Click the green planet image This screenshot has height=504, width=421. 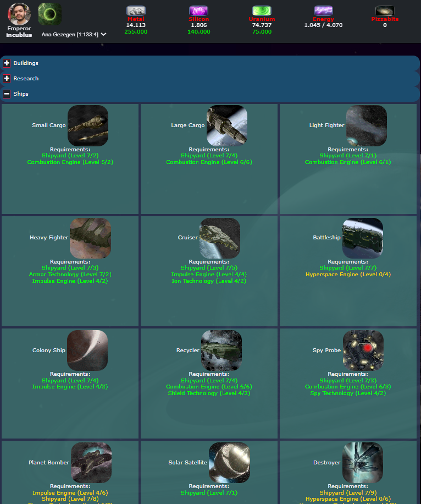coord(50,14)
